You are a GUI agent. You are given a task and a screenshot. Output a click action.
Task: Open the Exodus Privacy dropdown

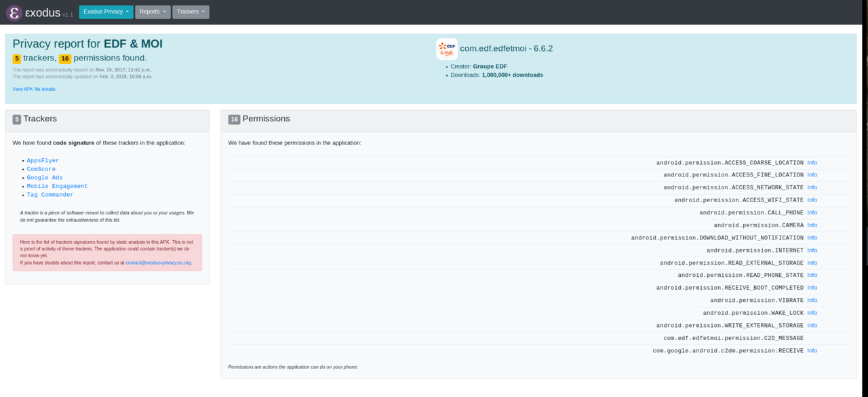pyautogui.click(x=106, y=12)
